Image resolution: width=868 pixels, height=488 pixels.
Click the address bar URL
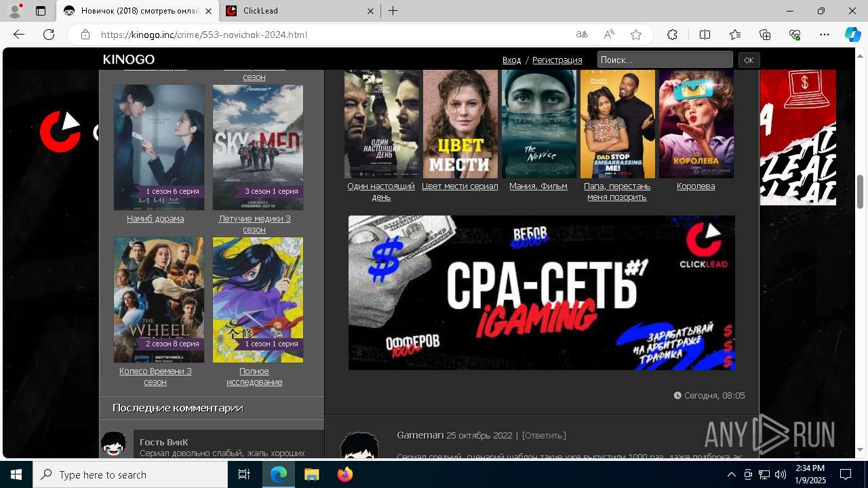click(203, 35)
